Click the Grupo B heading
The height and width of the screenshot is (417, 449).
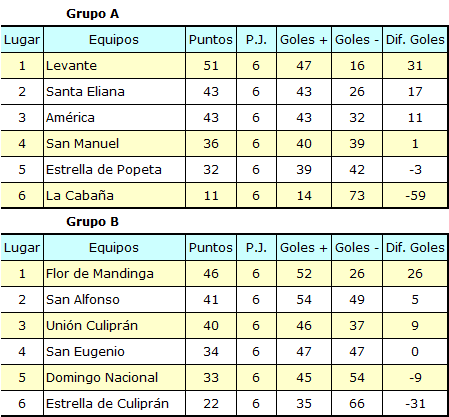point(92,222)
